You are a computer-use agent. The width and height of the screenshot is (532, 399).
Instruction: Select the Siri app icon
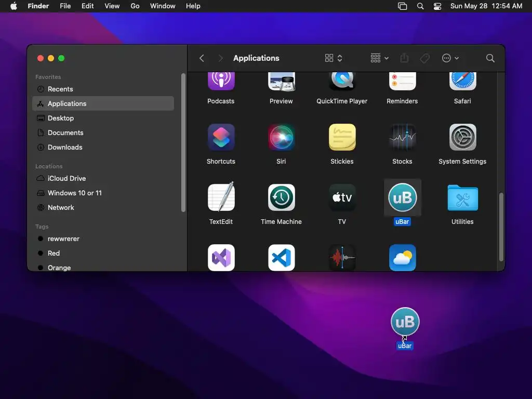click(x=281, y=137)
